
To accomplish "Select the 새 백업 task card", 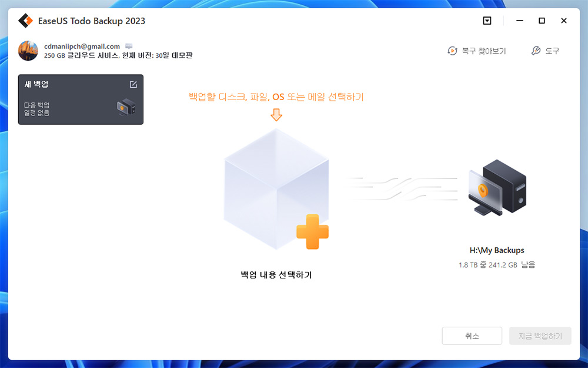I will point(81,100).
